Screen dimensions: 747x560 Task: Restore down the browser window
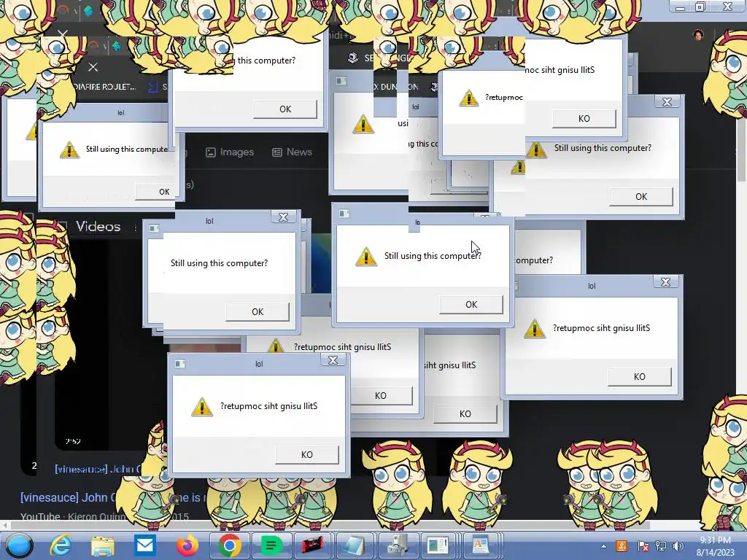point(700,7)
